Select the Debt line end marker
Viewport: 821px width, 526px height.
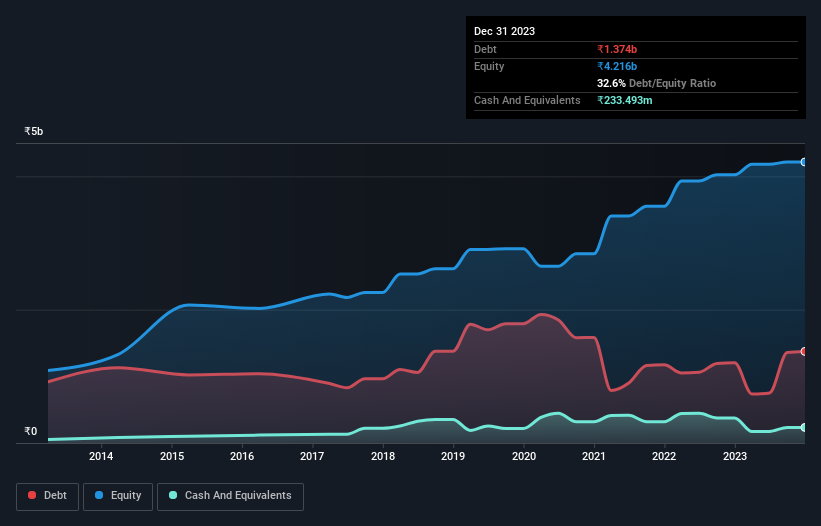point(804,351)
